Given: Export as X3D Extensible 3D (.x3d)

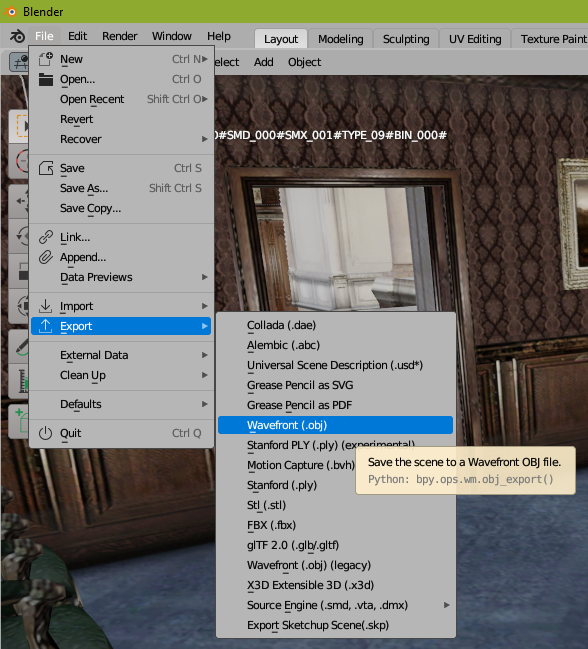Looking at the screenshot, I should (336, 585).
